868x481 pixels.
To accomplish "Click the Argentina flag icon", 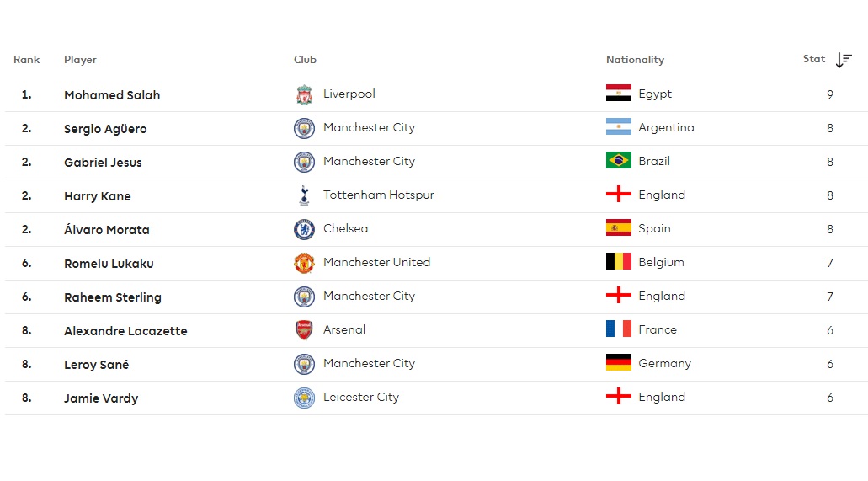I will point(619,127).
